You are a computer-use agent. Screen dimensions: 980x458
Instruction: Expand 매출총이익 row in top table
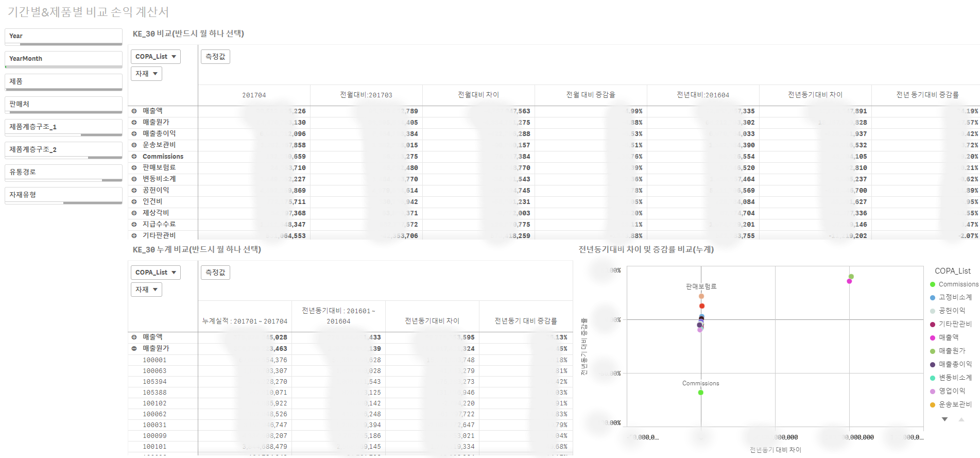pos(134,134)
